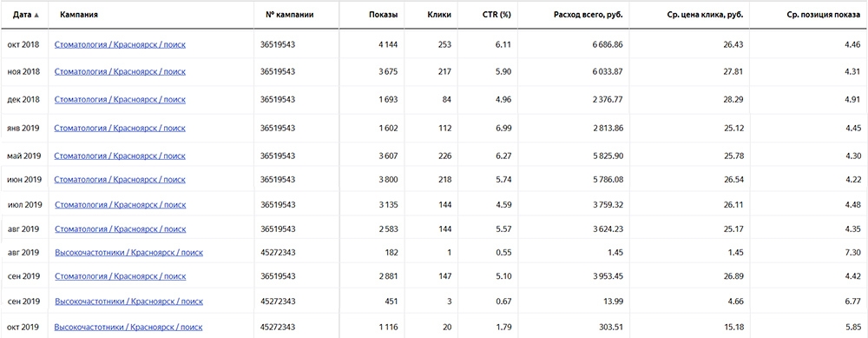Sort by Ср. позиция показа header
868x338 pixels.
click(x=823, y=15)
